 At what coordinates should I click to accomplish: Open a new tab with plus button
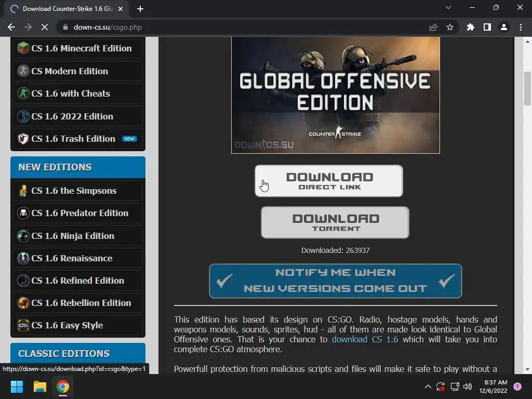[x=140, y=9]
